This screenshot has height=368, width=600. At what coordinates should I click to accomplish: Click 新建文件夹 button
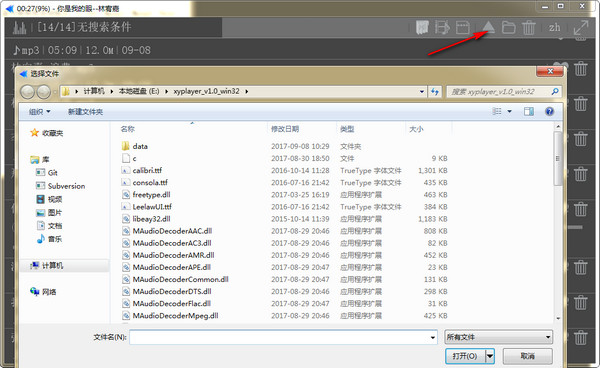click(85, 112)
